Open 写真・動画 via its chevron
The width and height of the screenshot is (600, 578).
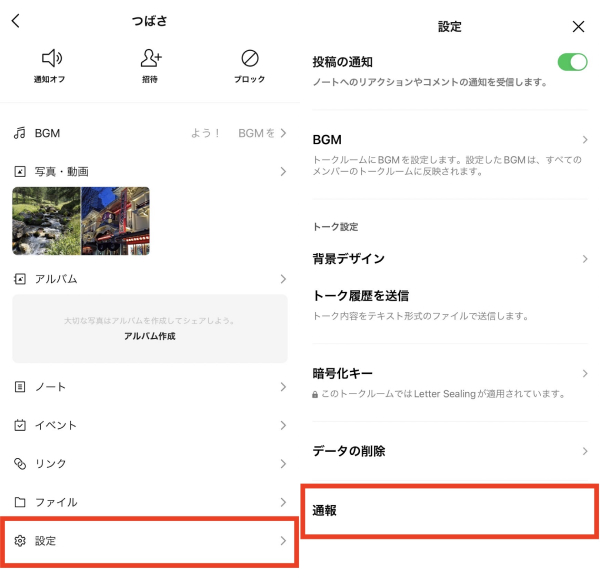pyautogui.click(x=283, y=171)
